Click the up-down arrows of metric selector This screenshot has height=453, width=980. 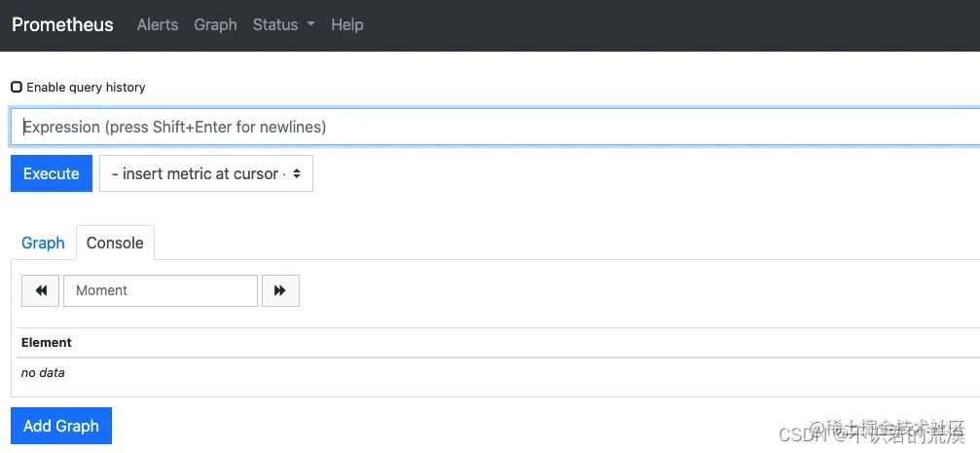(x=297, y=173)
